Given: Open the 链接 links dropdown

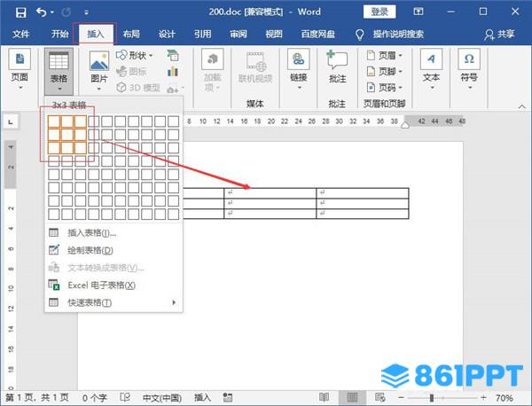Looking at the screenshot, I should [298, 70].
